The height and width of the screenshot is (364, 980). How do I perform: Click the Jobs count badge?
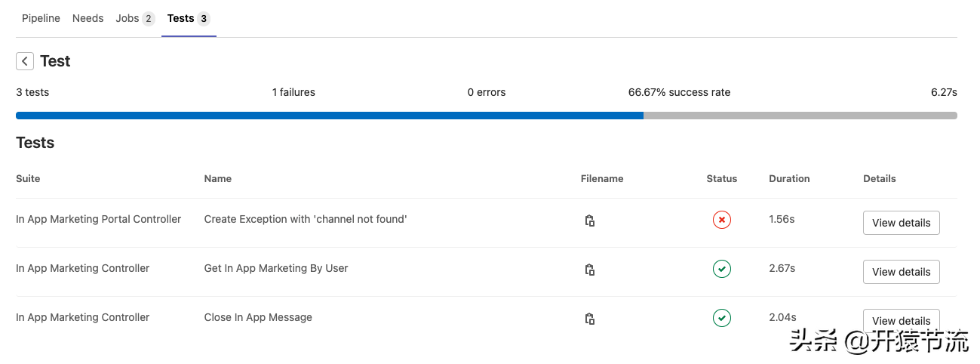(x=149, y=19)
